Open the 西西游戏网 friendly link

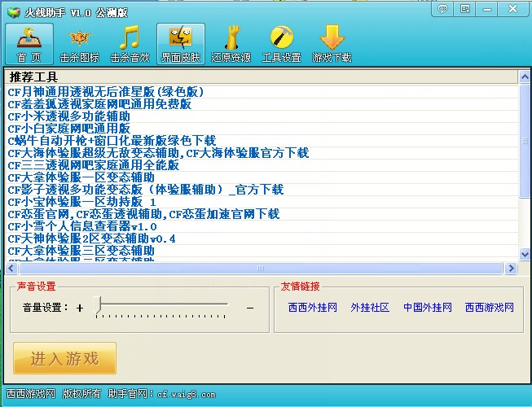click(x=490, y=308)
